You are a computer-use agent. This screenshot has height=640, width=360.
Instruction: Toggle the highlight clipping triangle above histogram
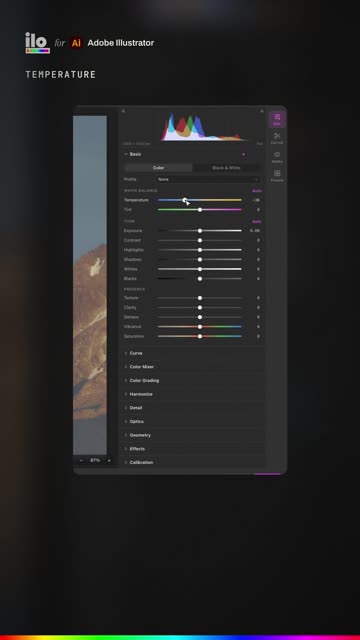(x=262, y=111)
